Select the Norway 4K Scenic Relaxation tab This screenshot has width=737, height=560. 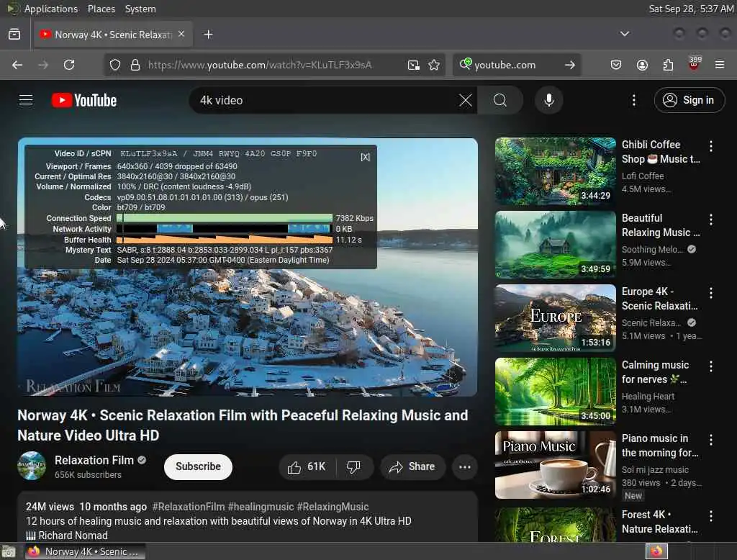(113, 35)
